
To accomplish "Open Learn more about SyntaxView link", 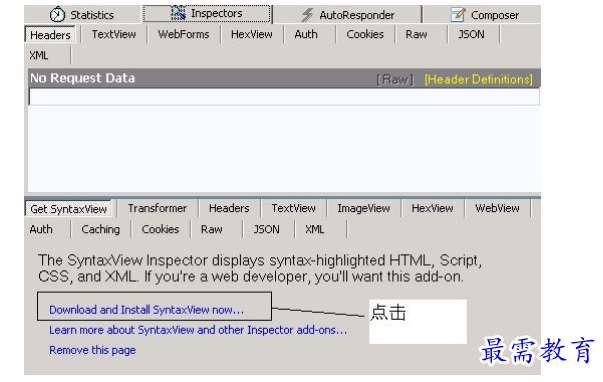I will 198,330.
